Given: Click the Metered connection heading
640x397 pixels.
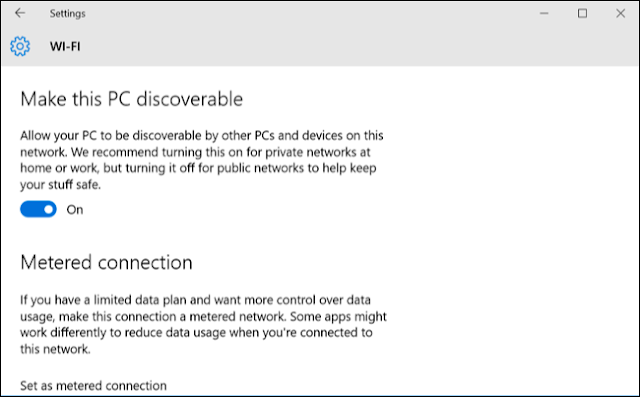Looking at the screenshot, I should tap(106, 262).
